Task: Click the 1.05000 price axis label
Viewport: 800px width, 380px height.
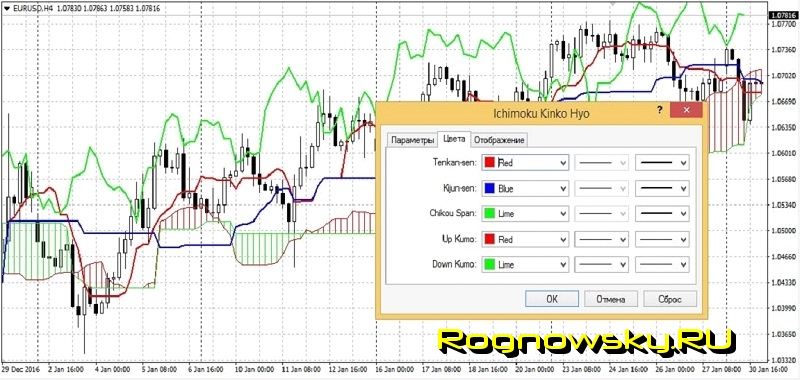Action: click(784, 231)
